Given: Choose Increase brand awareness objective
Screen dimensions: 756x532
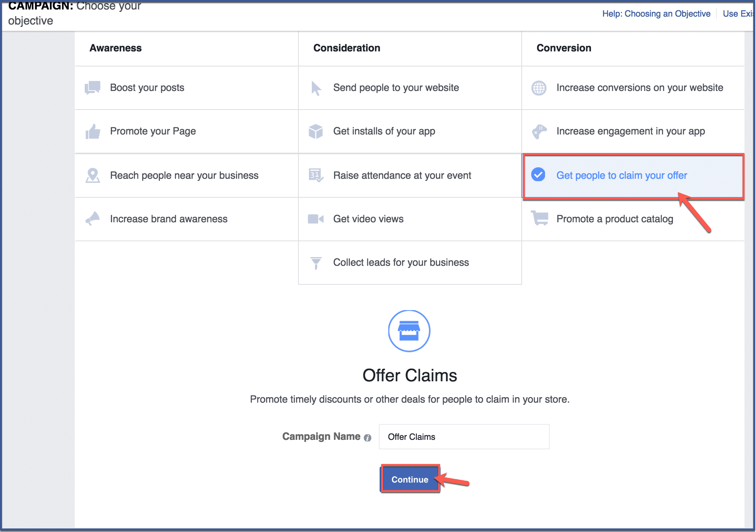Looking at the screenshot, I should (186, 219).
